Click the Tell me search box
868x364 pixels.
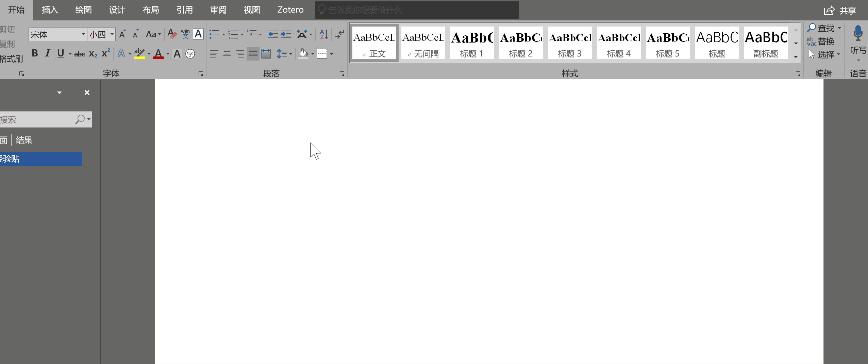click(x=417, y=10)
